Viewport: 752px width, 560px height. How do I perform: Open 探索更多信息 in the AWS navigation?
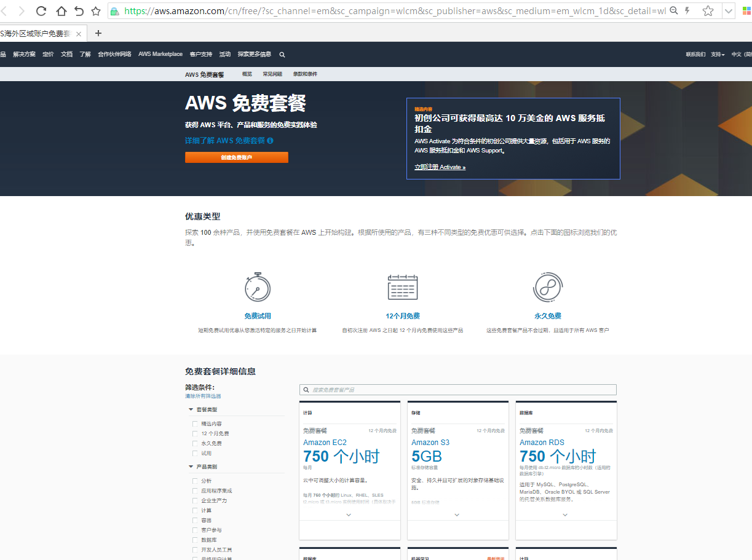click(x=255, y=54)
